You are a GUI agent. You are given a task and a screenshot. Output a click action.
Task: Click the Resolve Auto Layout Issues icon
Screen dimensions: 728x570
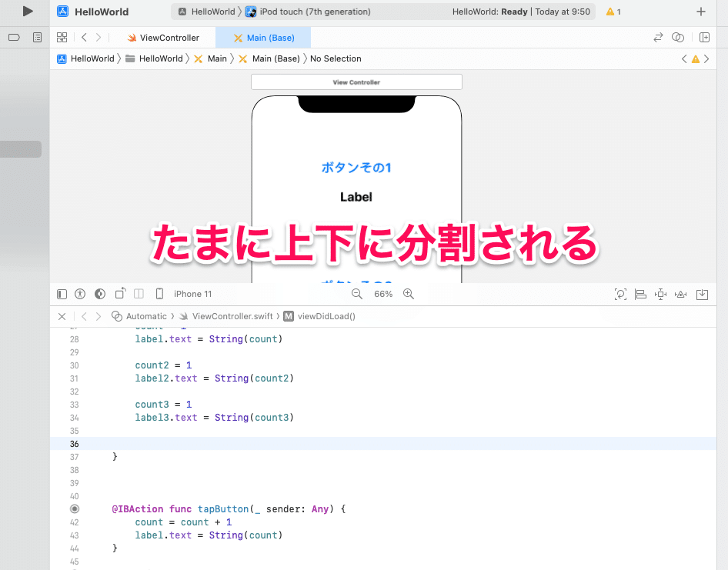(x=680, y=294)
